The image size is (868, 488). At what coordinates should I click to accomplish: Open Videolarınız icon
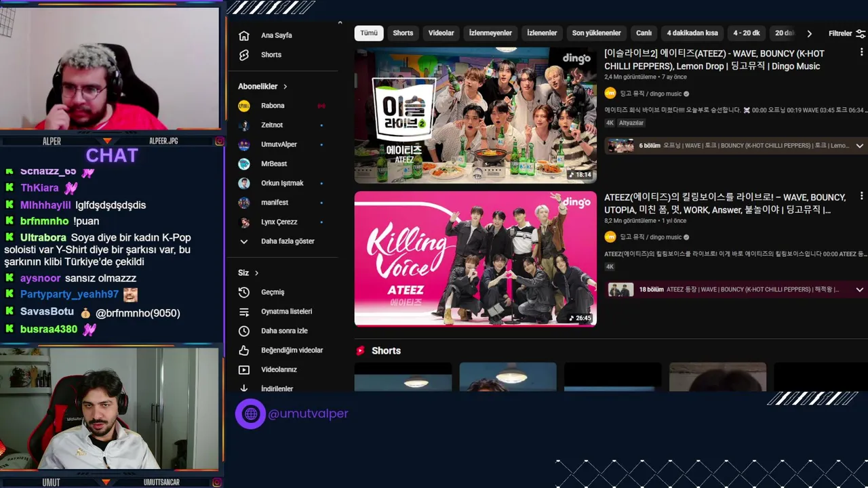click(244, 370)
